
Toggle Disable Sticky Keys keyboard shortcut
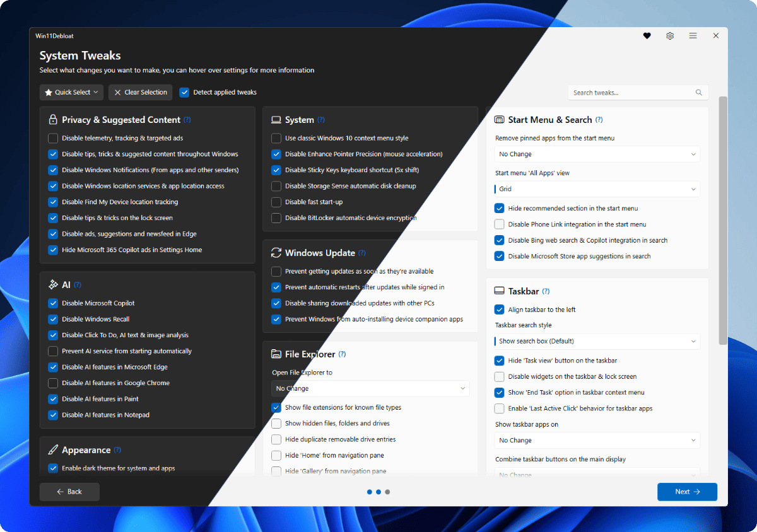coord(276,170)
